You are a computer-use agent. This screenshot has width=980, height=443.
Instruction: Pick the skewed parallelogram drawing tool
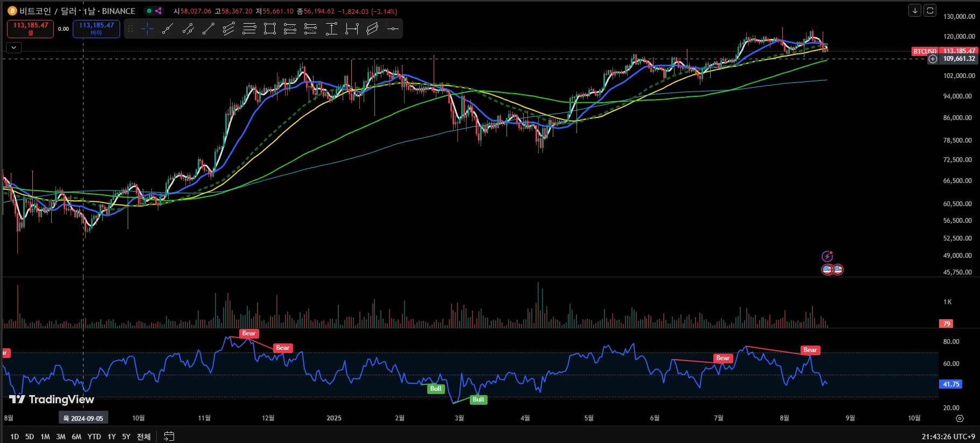point(372,29)
